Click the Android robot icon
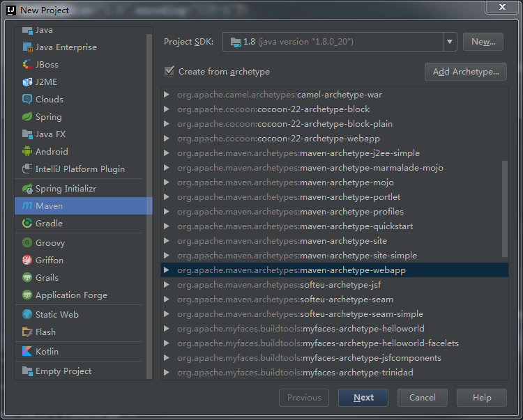523x420 pixels. [27, 152]
